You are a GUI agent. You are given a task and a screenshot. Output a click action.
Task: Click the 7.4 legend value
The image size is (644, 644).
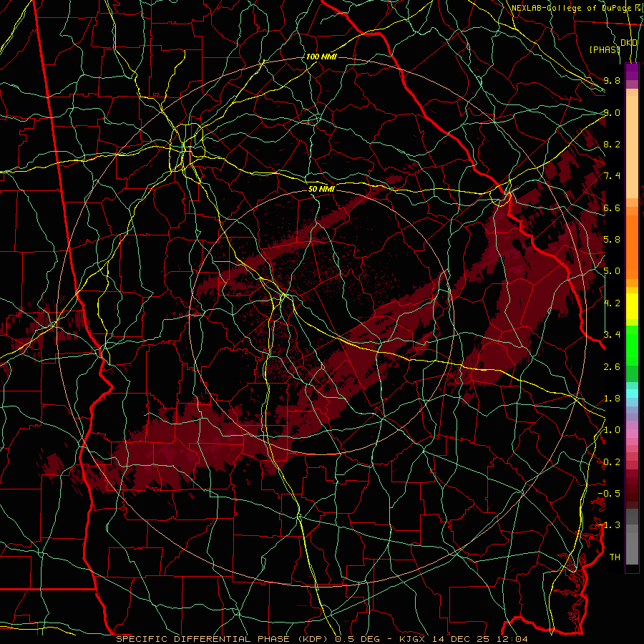click(x=612, y=176)
